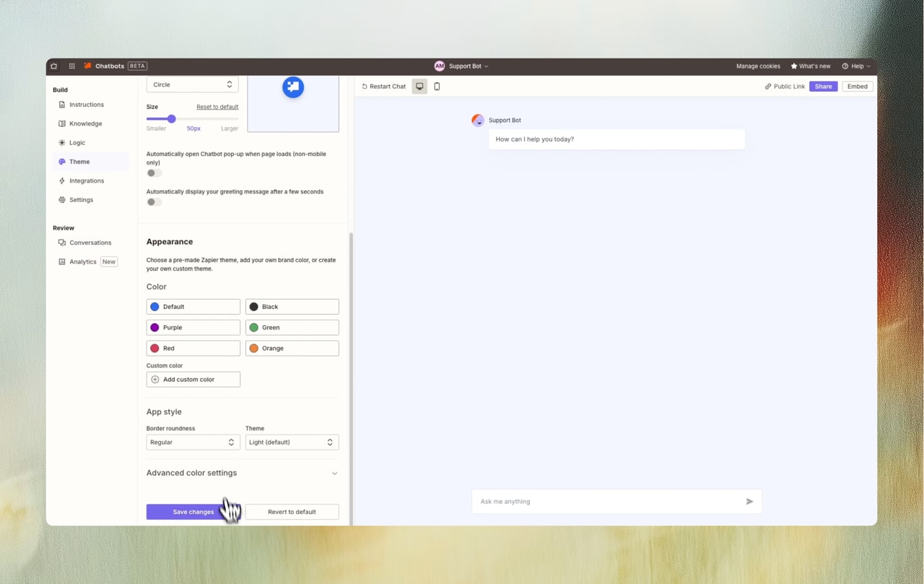The height and width of the screenshot is (584, 924).
Task: Open the chatbot Settings section
Action: (82, 199)
